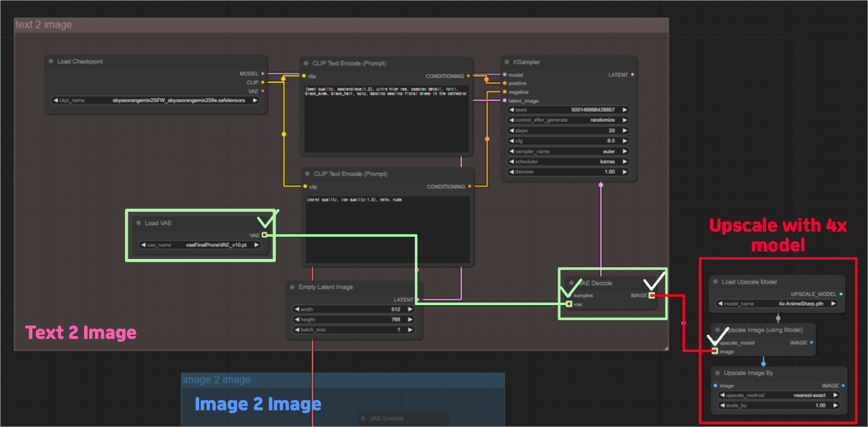Click the 'image 2 image' group title
The image size is (868, 427).
[217, 380]
